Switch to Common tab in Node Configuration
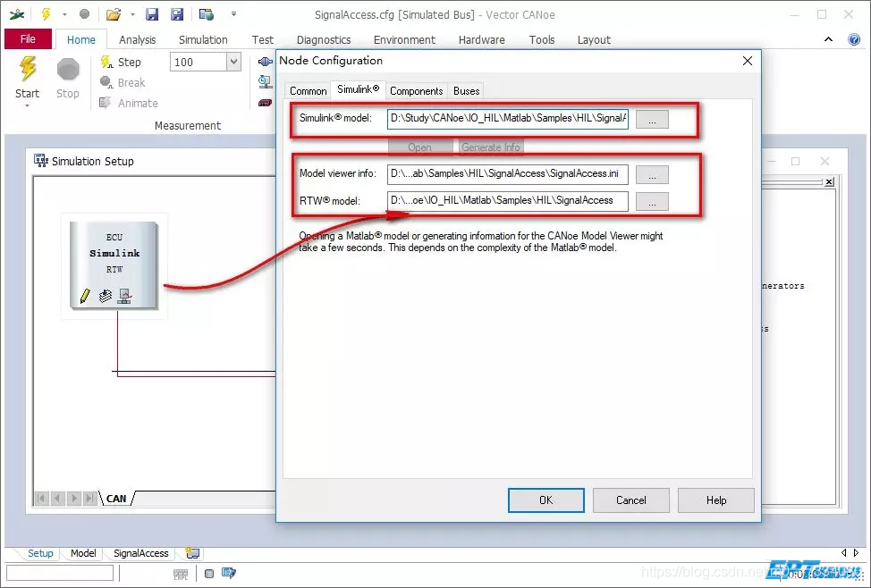Image resolution: width=871 pixels, height=588 pixels. coord(308,91)
